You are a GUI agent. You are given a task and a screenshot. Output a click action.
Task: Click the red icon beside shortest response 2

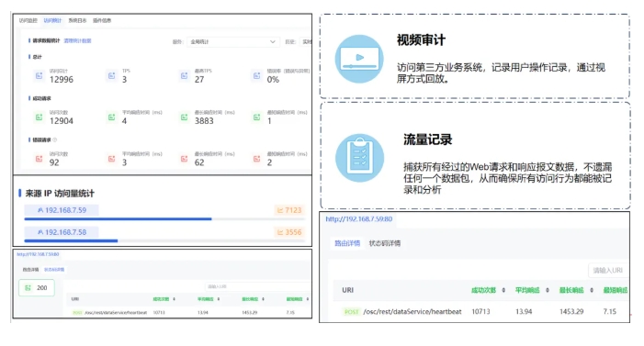[256, 159]
